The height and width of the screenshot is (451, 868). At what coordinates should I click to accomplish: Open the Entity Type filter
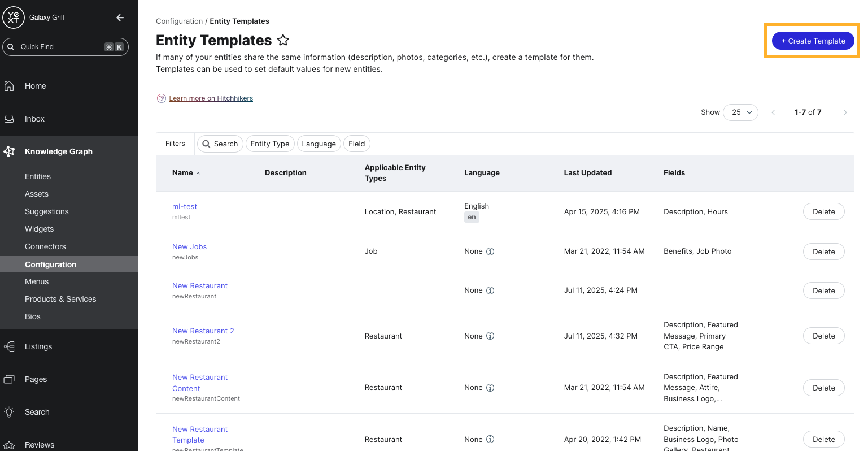click(x=270, y=144)
